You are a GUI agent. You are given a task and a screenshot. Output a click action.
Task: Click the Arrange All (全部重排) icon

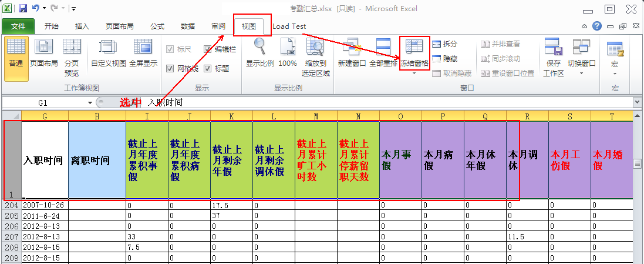(383, 48)
